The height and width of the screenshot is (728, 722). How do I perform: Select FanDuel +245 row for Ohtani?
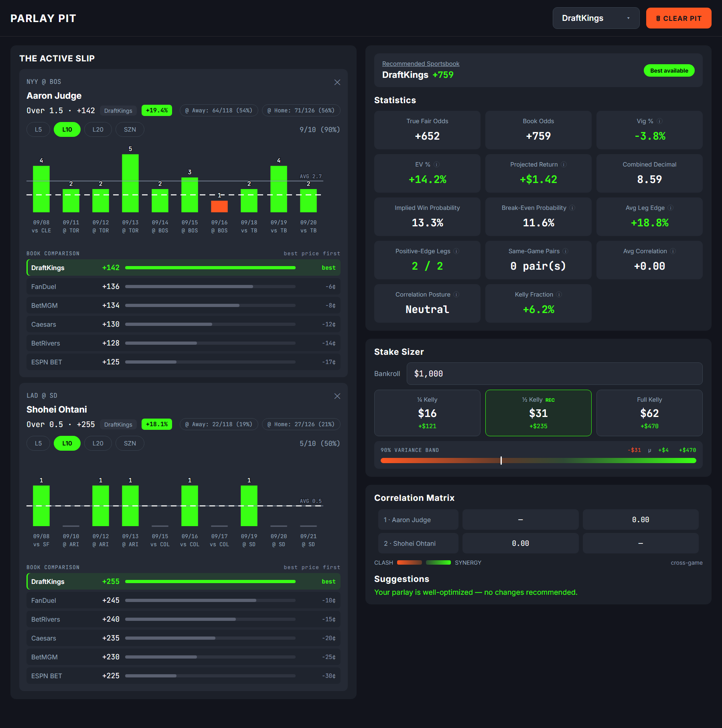tap(183, 600)
